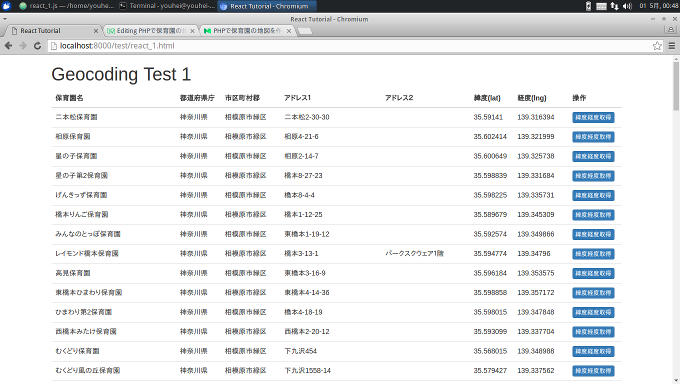The height and width of the screenshot is (384, 680).
Task: Select latitude value 35.602414
Action: click(490, 137)
